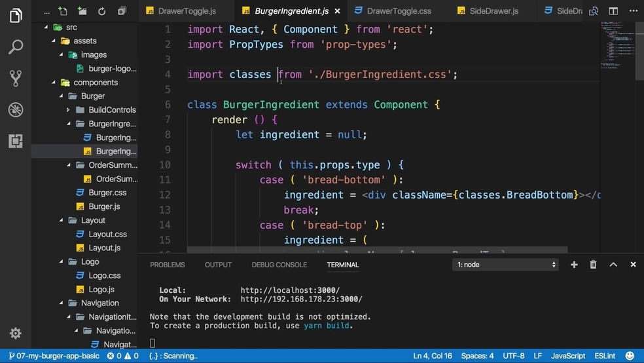
Task: Open Burger.css in the file tree
Action: pos(107,193)
